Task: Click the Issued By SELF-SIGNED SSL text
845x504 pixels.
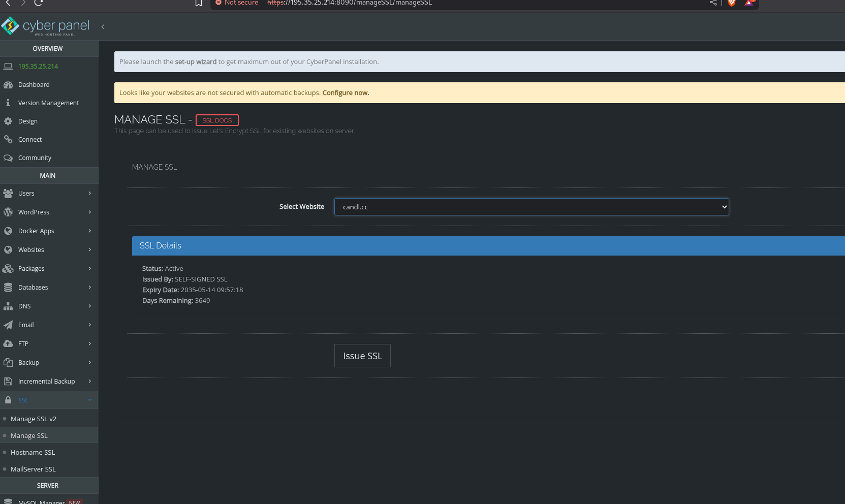Action: click(x=184, y=279)
